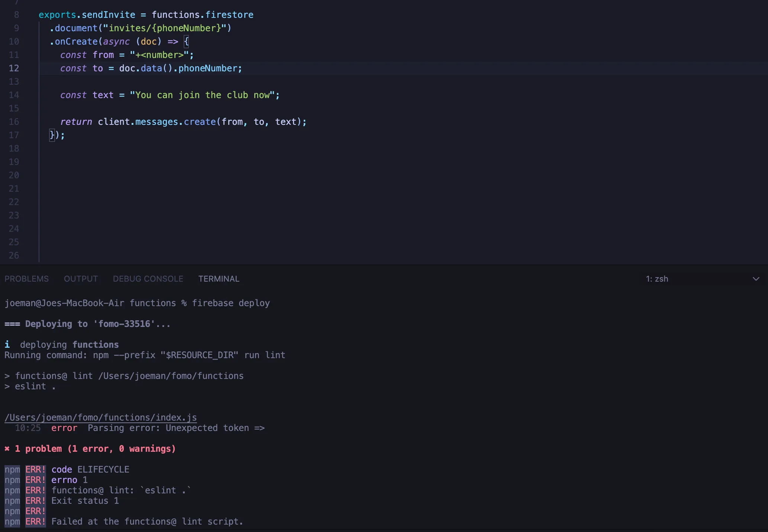
Task: Click line number 26 in the gutter
Action: click(x=14, y=256)
